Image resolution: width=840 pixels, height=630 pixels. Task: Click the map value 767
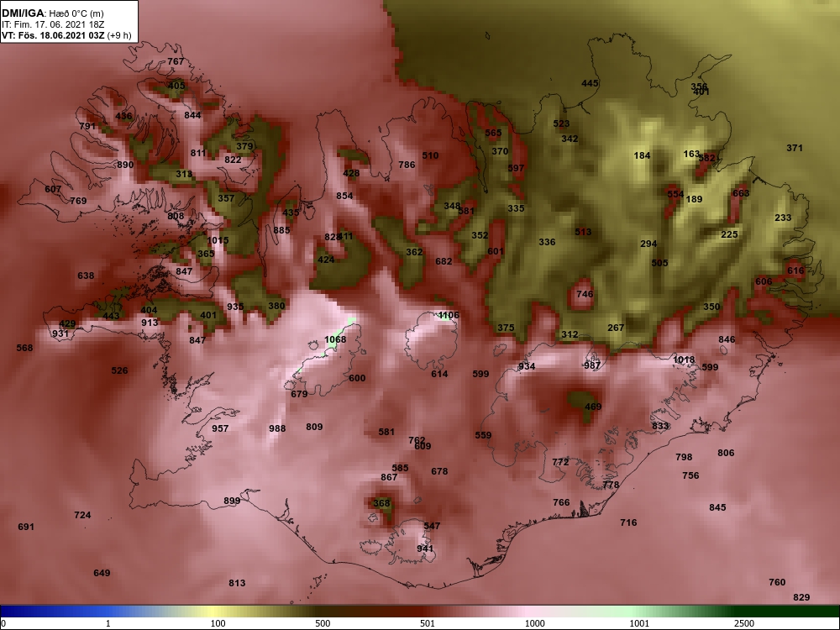(x=176, y=61)
